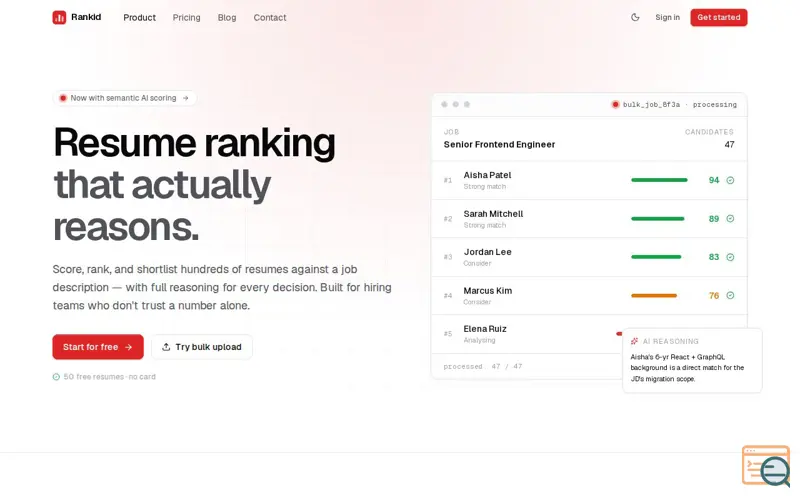Screen dimensions: 800x500
Task: Click the upload icon in Try bulk upload
Action: click(166, 347)
